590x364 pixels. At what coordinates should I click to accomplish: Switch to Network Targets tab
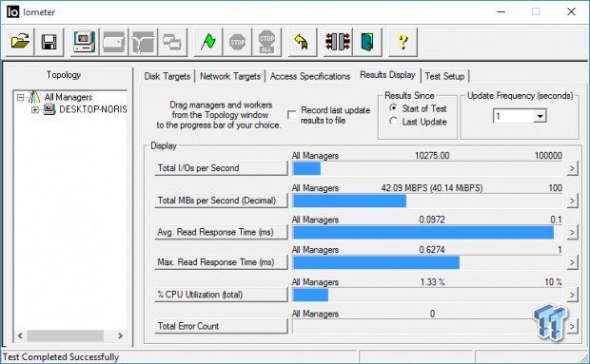pyautogui.click(x=230, y=76)
